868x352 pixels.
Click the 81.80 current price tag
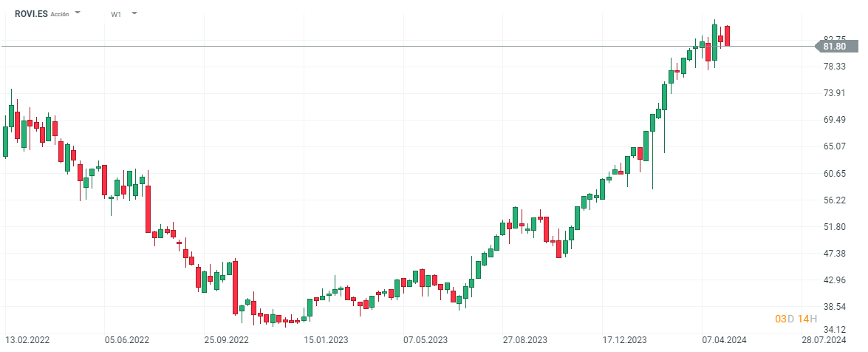(834, 47)
